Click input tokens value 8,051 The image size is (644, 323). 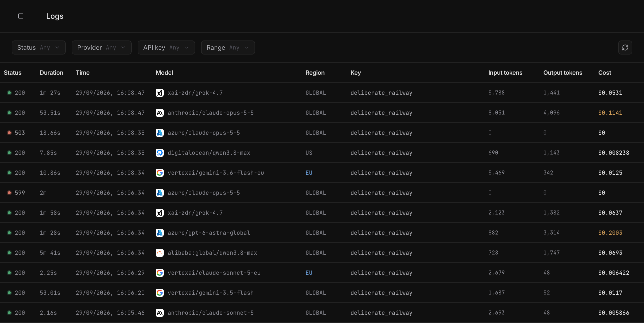[496, 113]
